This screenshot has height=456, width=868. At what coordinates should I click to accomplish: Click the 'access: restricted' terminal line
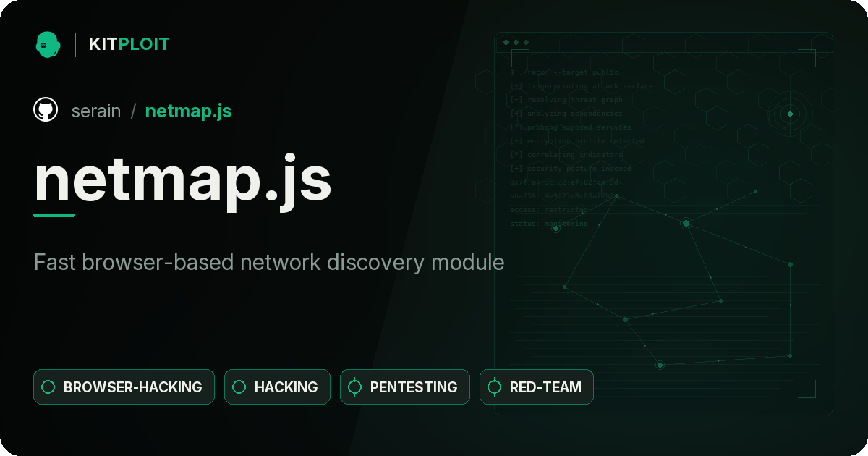tap(548, 210)
